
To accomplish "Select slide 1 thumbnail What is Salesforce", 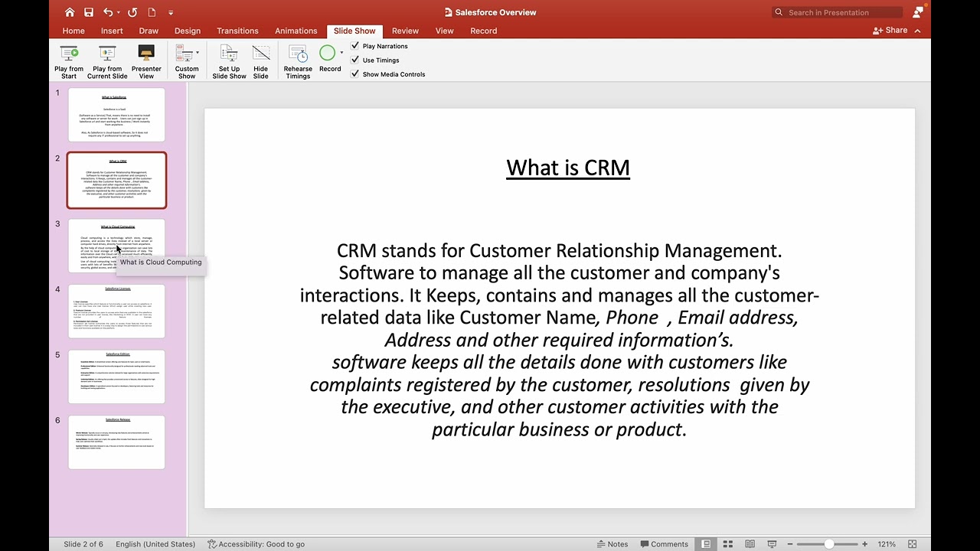I will (x=116, y=115).
